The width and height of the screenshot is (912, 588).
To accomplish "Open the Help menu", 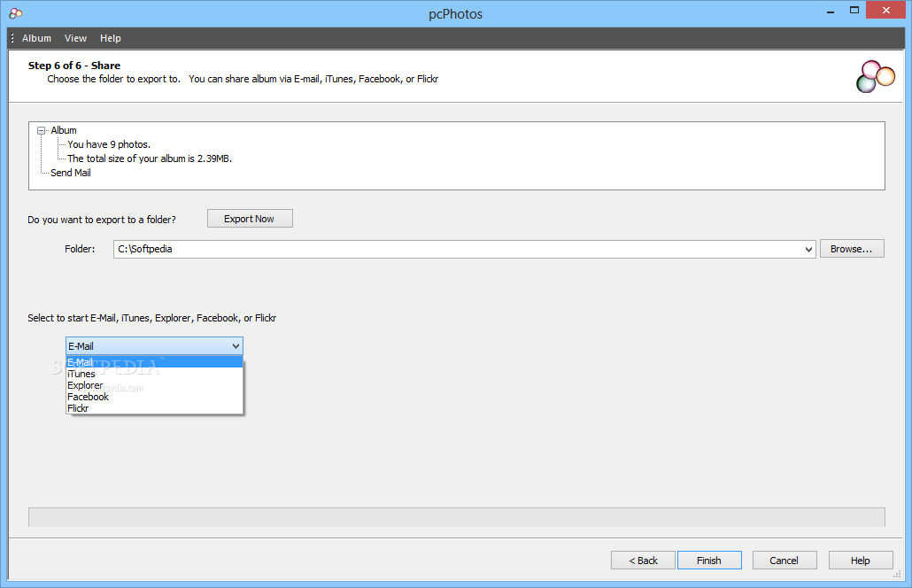I will [x=111, y=38].
